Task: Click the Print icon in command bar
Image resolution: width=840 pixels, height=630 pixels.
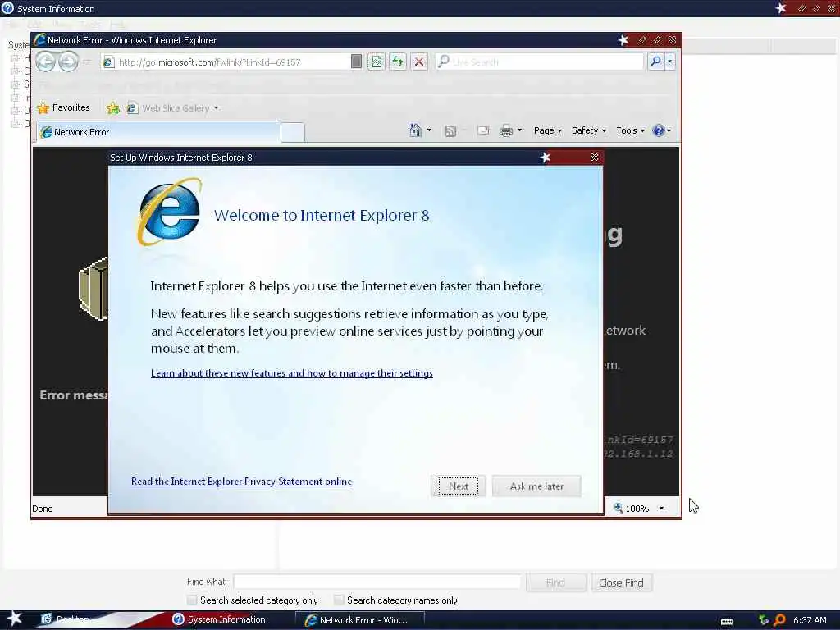Action: click(505, 130)
